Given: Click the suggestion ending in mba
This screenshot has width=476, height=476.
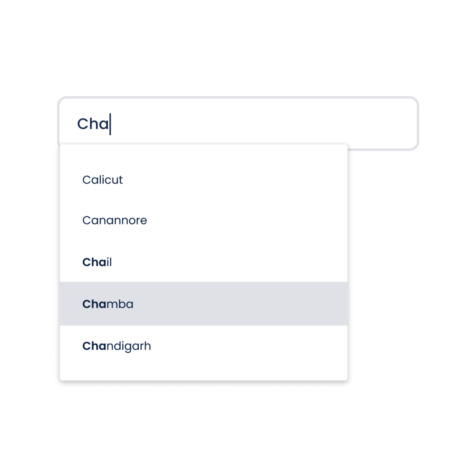Looking at the screenshot, I should coord(204,304).
